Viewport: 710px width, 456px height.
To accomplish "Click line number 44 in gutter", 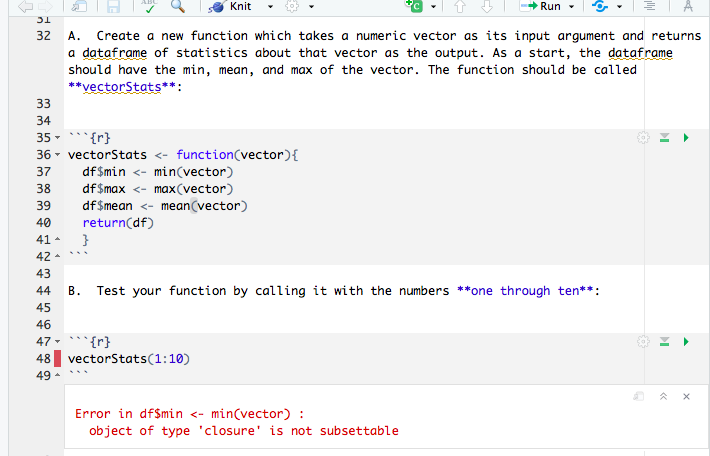I will (43, 291).
